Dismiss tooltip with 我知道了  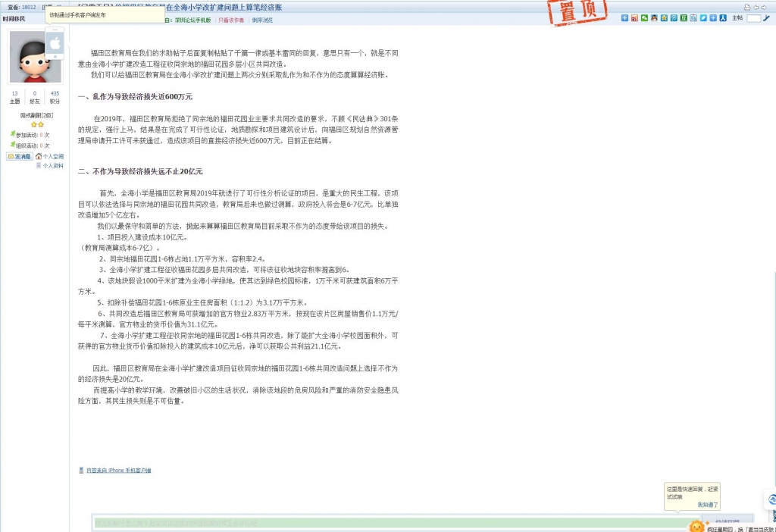(x=708, y=505)
